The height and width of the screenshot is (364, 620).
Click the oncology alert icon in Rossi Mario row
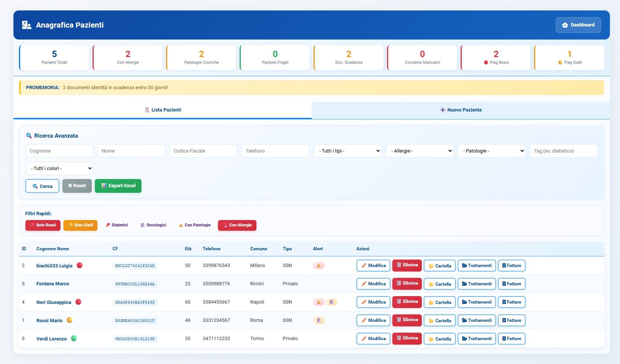click(318, 320)
